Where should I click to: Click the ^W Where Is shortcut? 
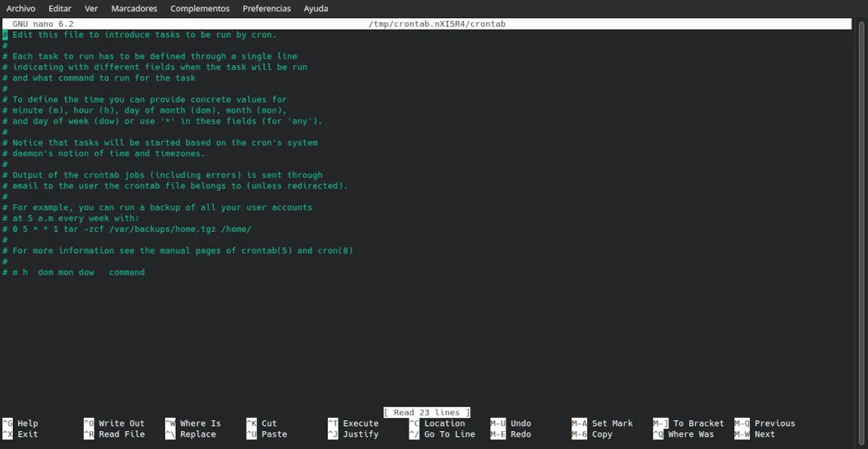(193, 424)
